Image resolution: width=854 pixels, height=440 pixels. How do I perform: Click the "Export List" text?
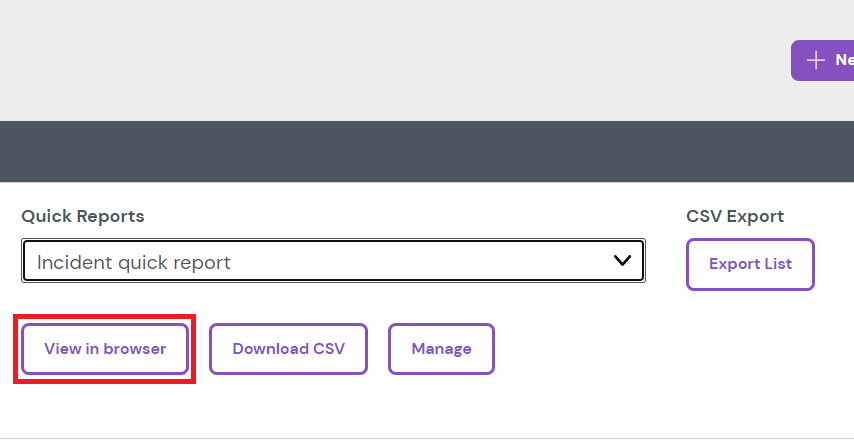(750, 264)
